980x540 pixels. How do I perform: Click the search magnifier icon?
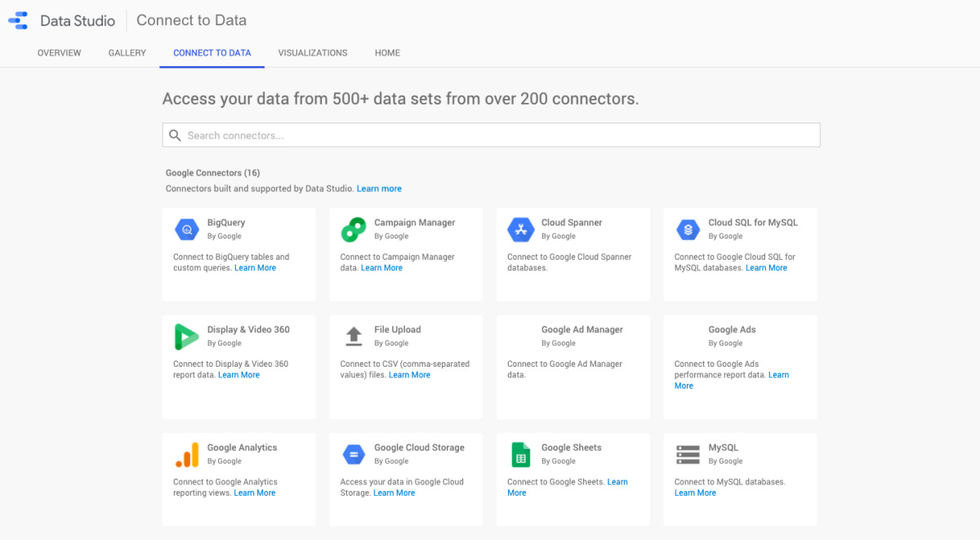pyautogui.click(x=175, y=136)
